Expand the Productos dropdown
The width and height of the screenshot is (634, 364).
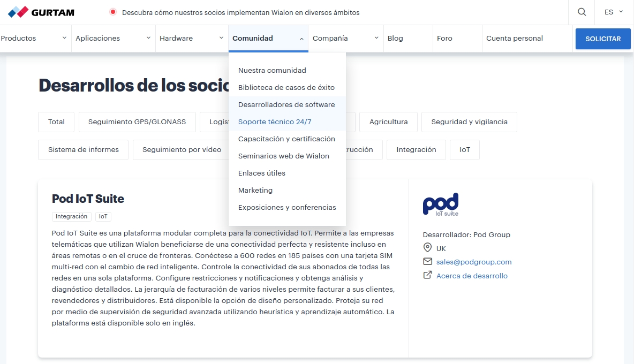pos(18,38)
